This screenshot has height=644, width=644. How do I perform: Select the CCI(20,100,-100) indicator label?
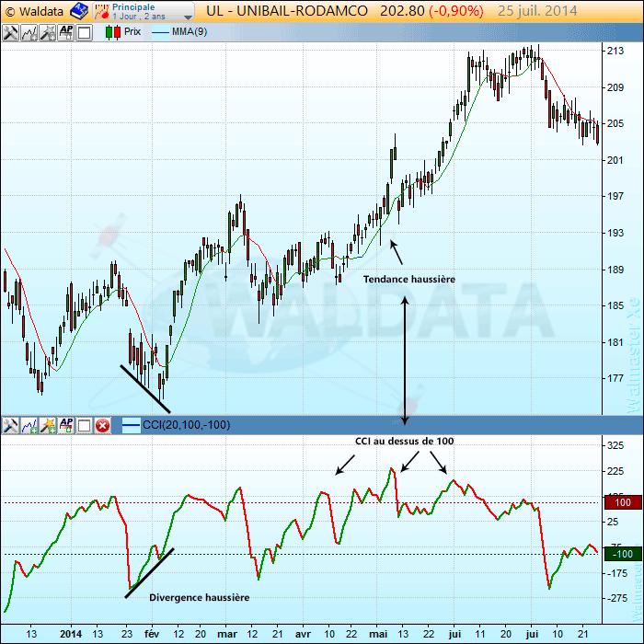pyautogui.click(x=186, y=425)
